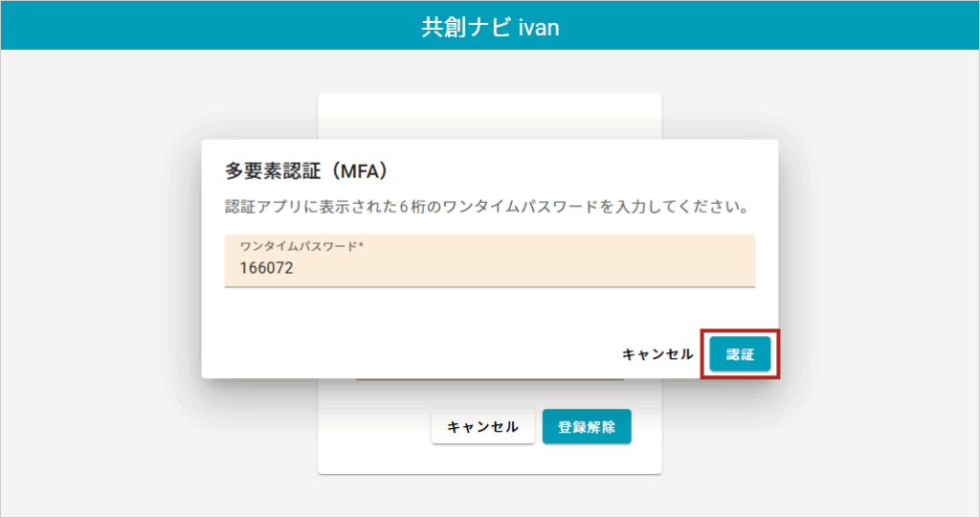The width and height of the screenshot is (980, 518).
Task: Cancel the MFA dialog with キャンセル
Action: point(657,354)
